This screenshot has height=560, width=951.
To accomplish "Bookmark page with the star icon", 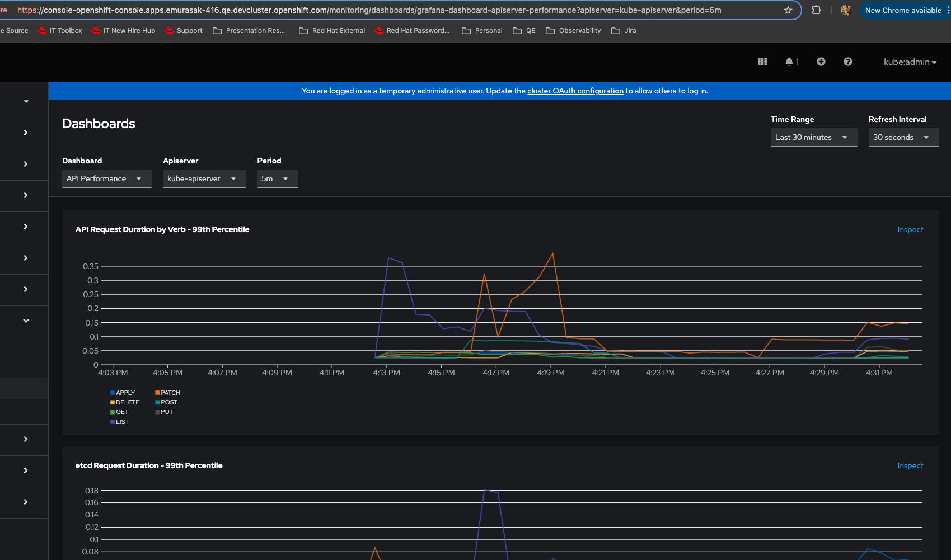I will 788,10.
